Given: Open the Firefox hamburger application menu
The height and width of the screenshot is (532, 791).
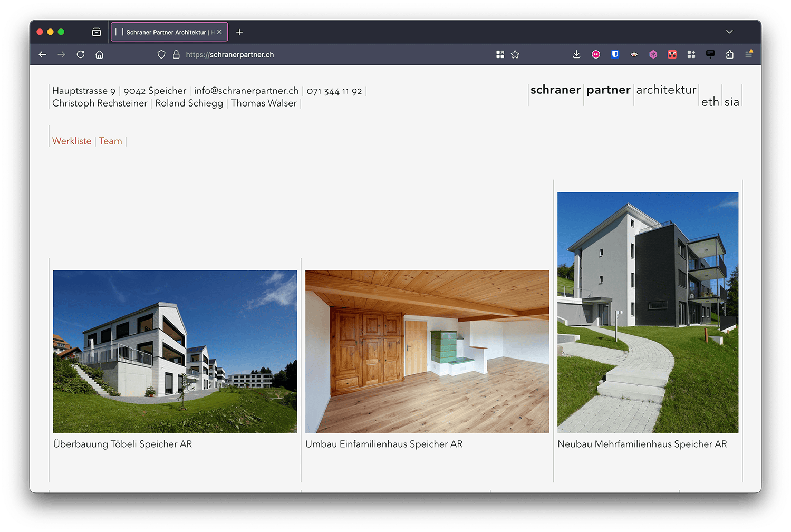Looking at the screenshot, I should point(748,54).
